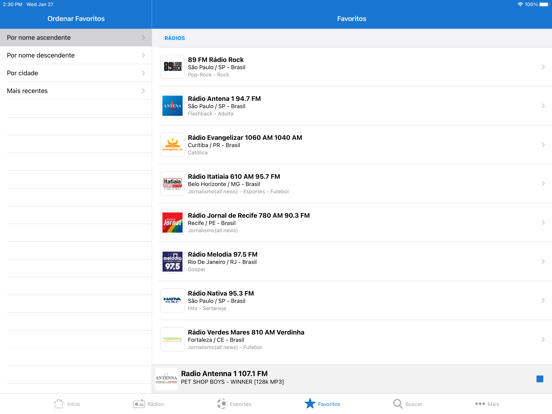
Task: Open Rádio Jornal de Recife 780 AM title
Action: [x=249, y=215]
